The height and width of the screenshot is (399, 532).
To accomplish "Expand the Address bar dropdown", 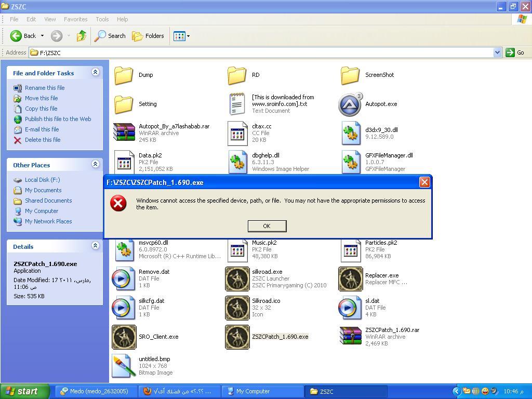I will pos(497,52).
